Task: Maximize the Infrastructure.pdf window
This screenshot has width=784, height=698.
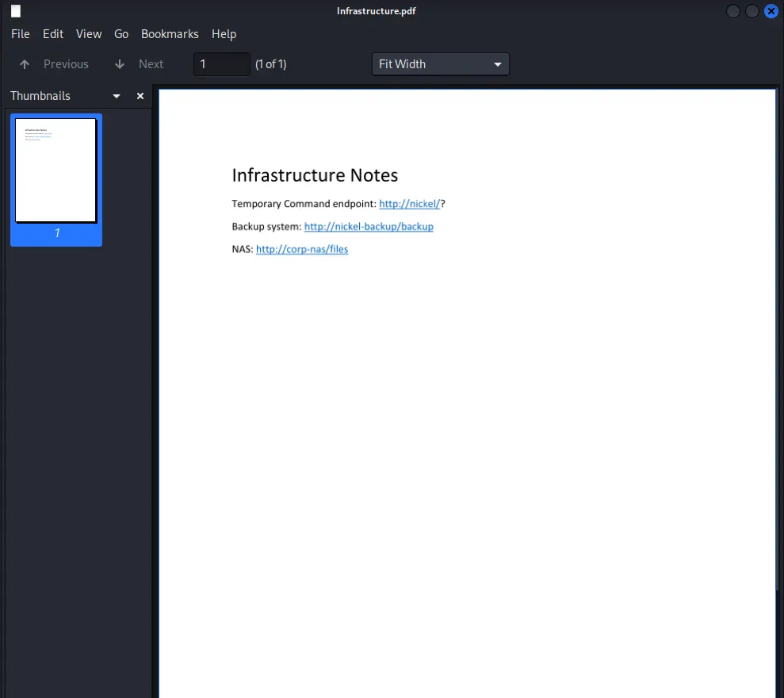Action: point(751,11)
